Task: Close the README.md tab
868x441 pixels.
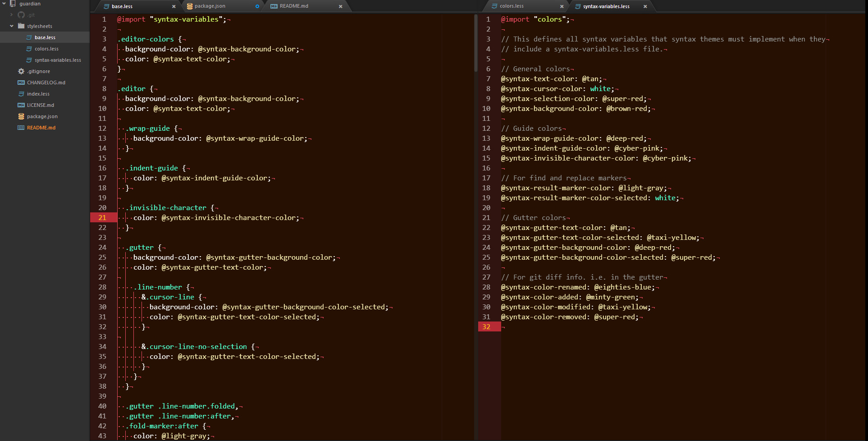Action: click(x=341, y=6)
